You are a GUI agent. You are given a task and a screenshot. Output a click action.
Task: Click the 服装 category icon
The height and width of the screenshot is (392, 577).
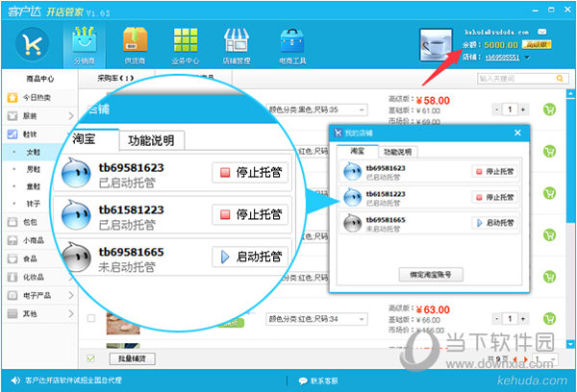13,116
